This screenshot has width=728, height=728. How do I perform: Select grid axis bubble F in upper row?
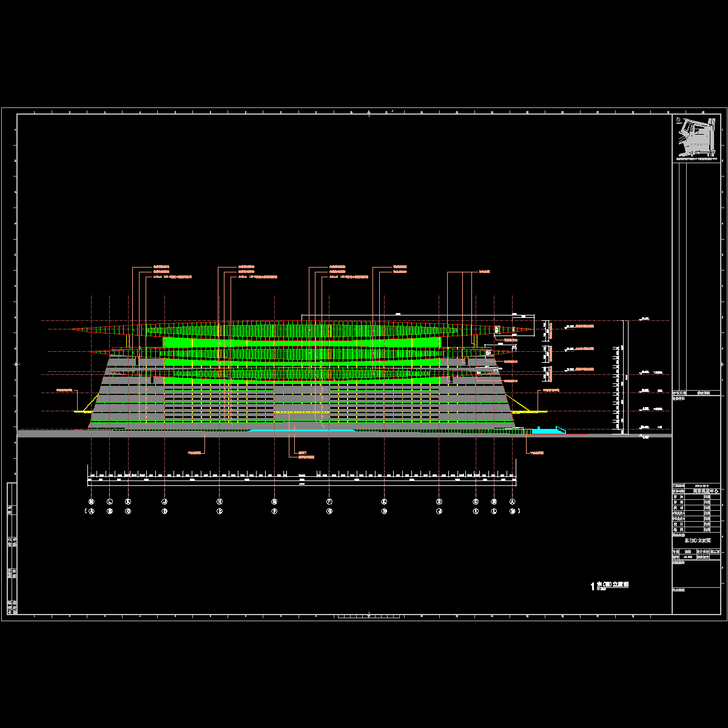point(329,502)
